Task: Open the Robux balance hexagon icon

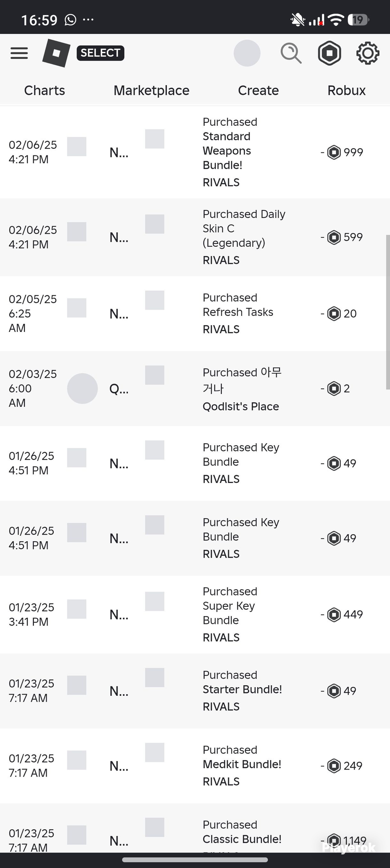Action: (x=330, y=53)
